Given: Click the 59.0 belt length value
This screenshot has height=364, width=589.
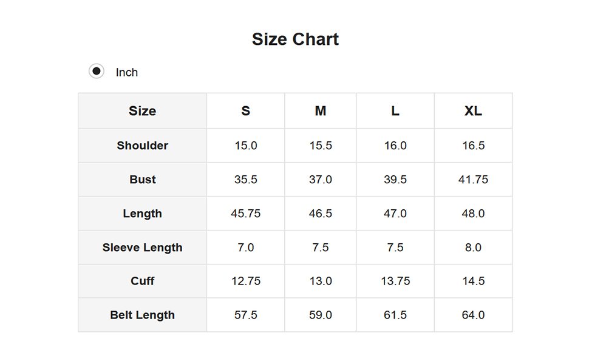Looking at the screenshot, I should 321,315.
